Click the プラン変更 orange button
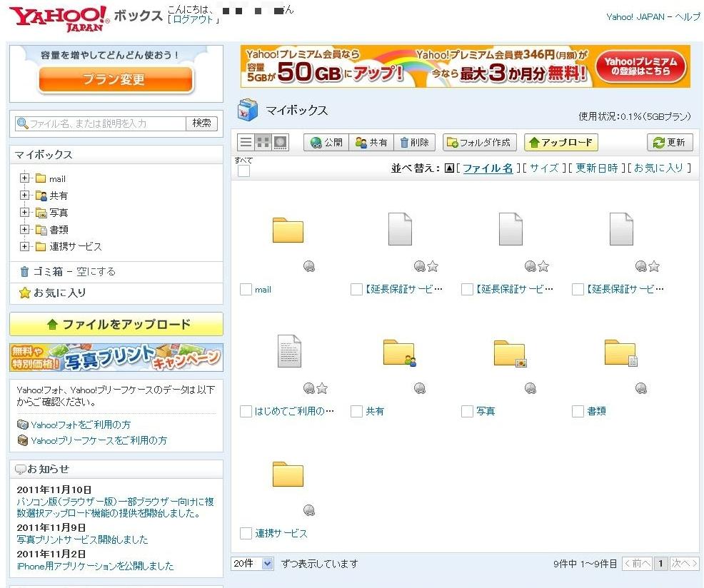Viewport: 704px width, 588px height. coord(116,80)
